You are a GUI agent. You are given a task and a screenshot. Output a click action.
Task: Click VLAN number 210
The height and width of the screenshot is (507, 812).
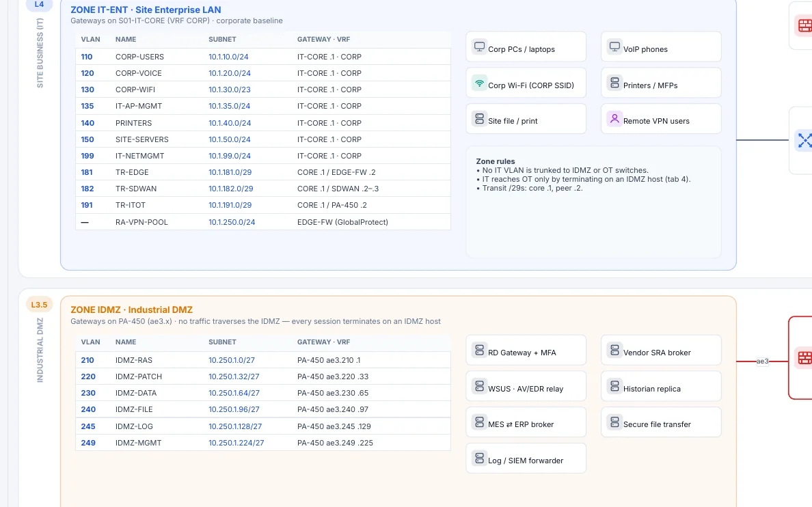87,360
